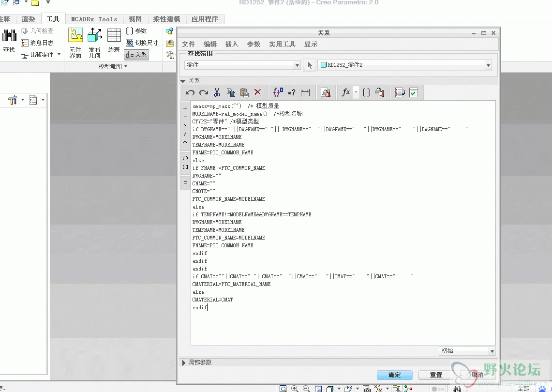Select the 发布几何 publish geometry tool
This screenshot has height=392, width=552.
pos(95,43)
